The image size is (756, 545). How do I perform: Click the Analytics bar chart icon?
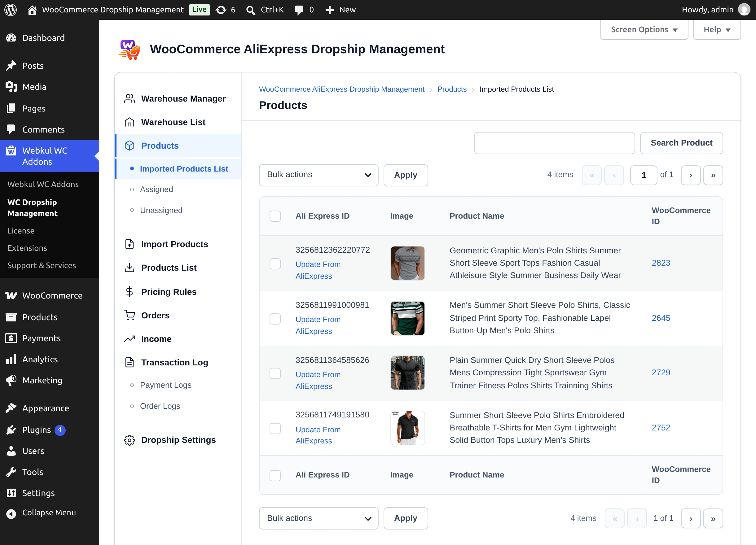(11, 359)
